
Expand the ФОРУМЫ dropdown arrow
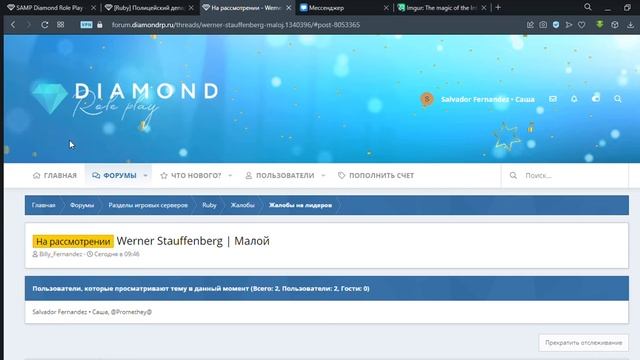pyautogui.click(x=145, y=176)
